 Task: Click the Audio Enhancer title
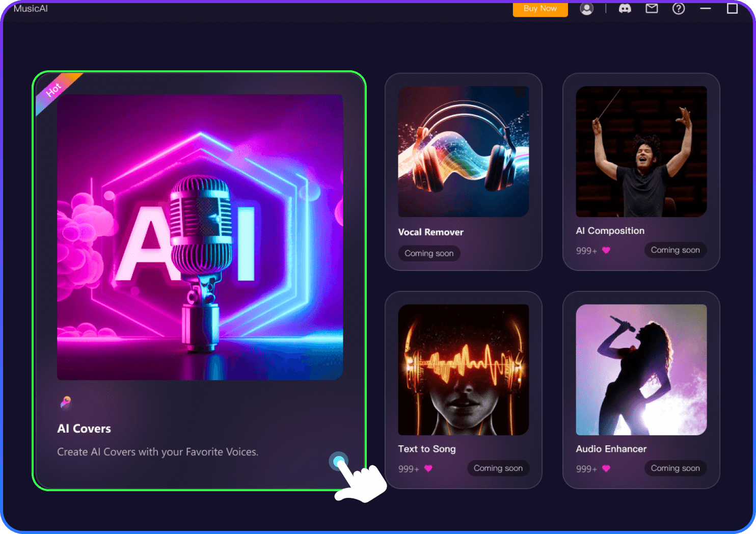pos(611,449)
